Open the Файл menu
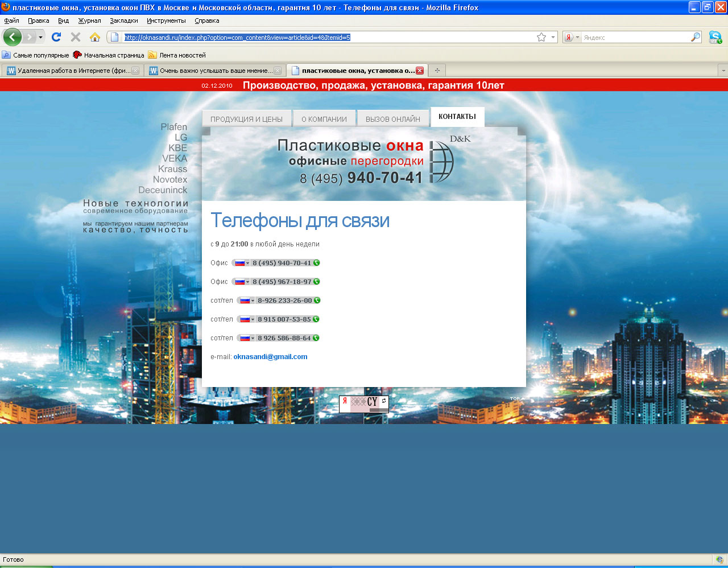 click(x=11, y=20)
